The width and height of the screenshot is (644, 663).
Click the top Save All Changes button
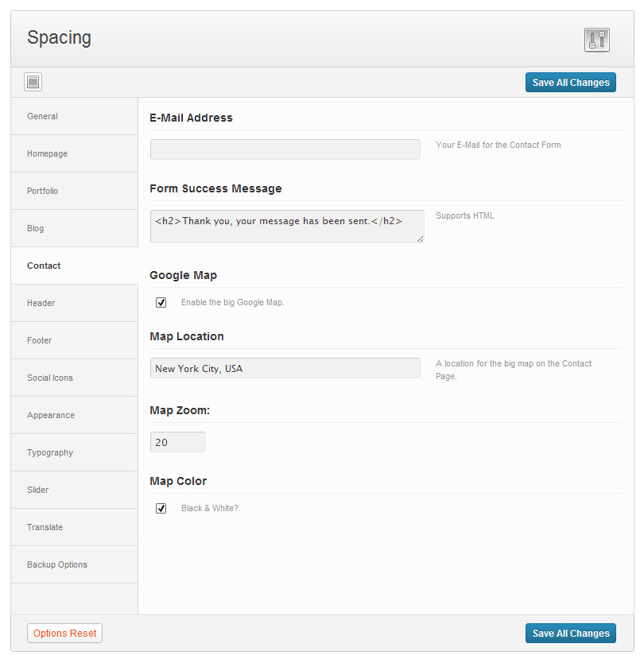570,83
